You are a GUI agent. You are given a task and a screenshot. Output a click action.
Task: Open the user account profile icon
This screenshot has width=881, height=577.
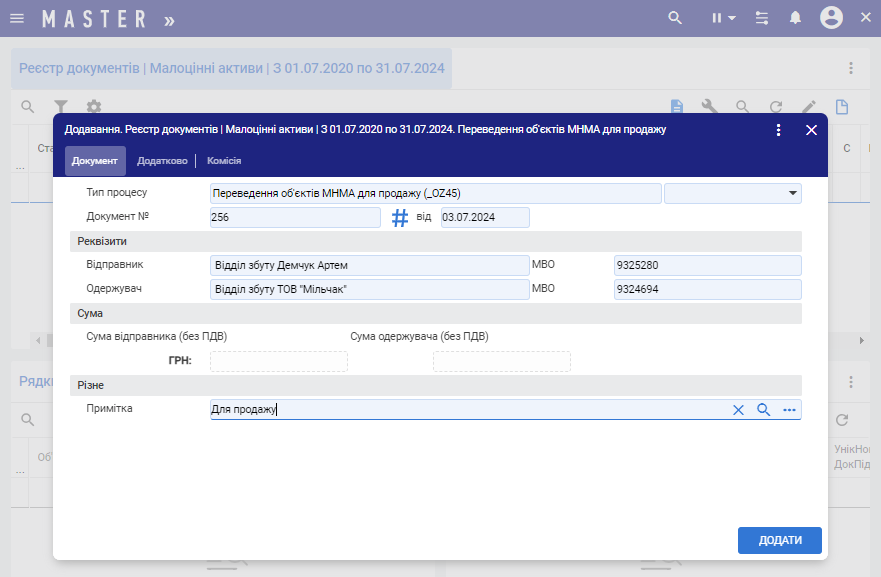pyautogui.click(x=830, y=18)
